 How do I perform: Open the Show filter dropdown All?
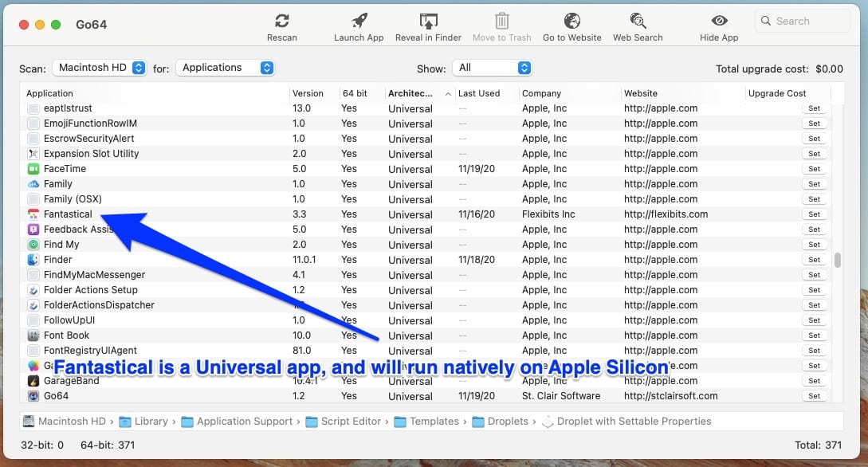492,68
